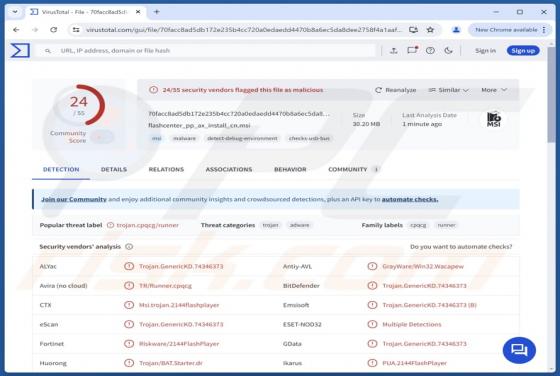Click the Reanalyze refresh icon

point(378,90)
